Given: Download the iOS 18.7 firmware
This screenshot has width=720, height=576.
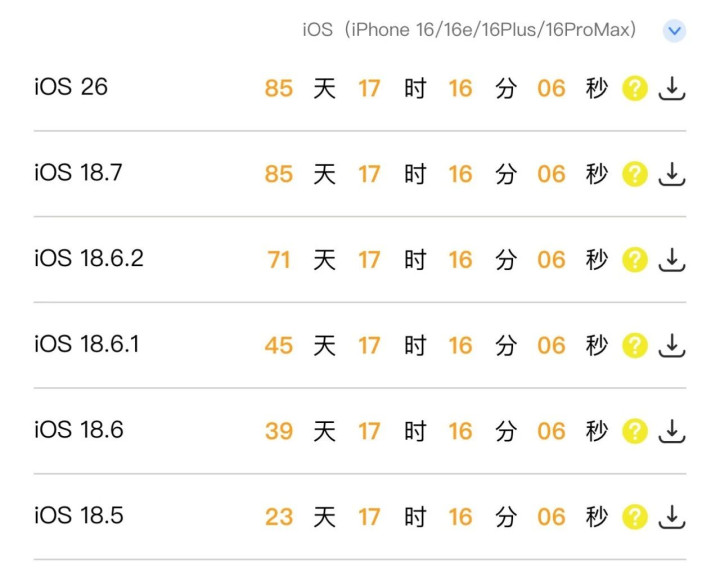Looking at the screenshot, I should tap(672, 174).
